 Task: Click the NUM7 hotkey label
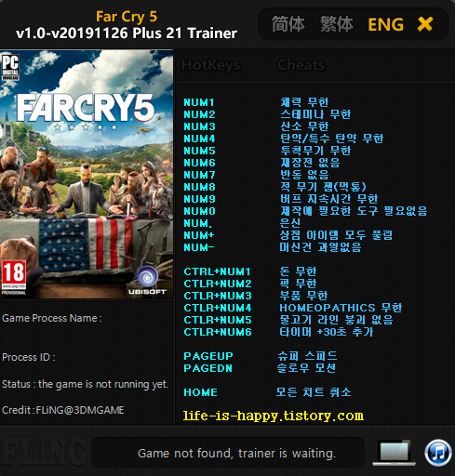pyautogui.click(x=199, y=175)
